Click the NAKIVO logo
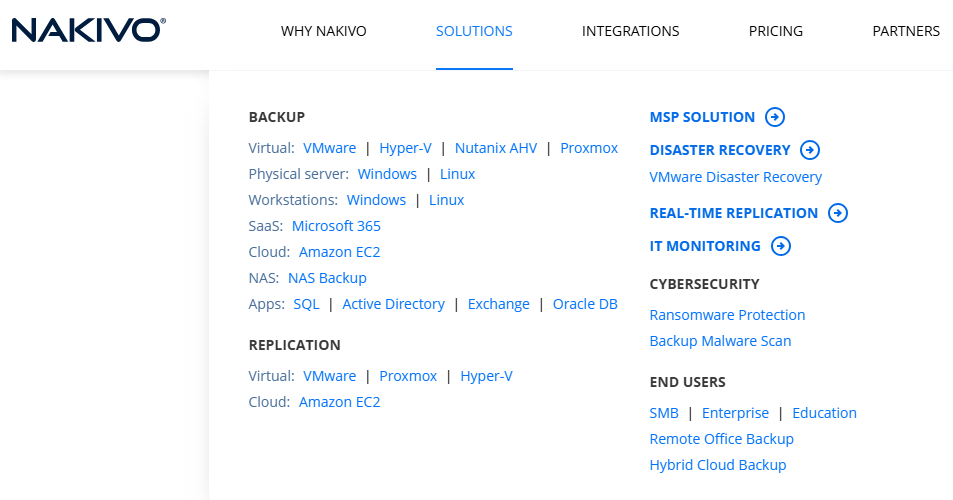The width and height of the screenshot is (953, 500). point(89,30)
